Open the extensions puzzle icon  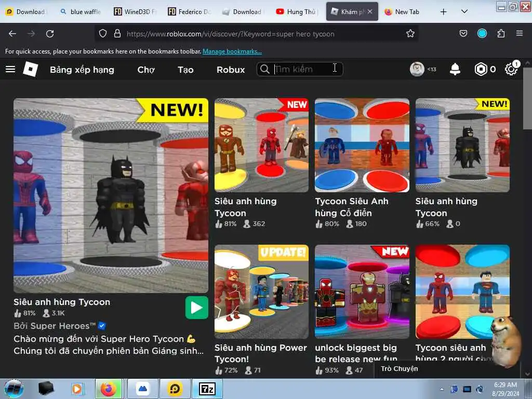(501, 34)
